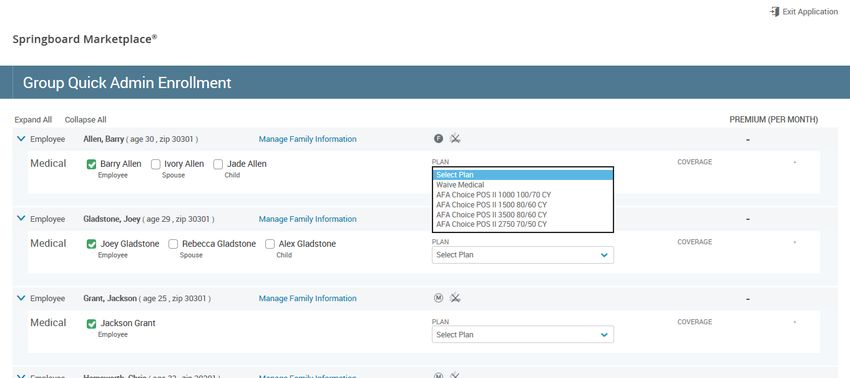Check the Alex Gladstone child checkbox

(269, 244)
